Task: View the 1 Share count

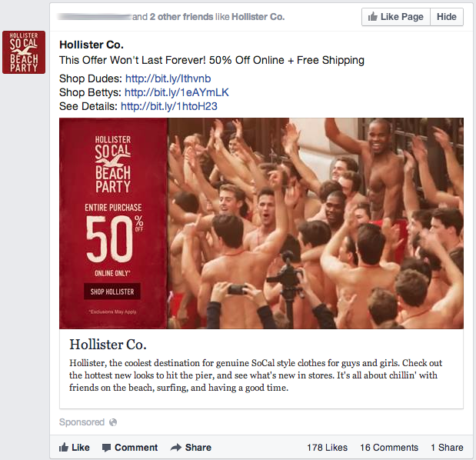Action: pos(447,448)
